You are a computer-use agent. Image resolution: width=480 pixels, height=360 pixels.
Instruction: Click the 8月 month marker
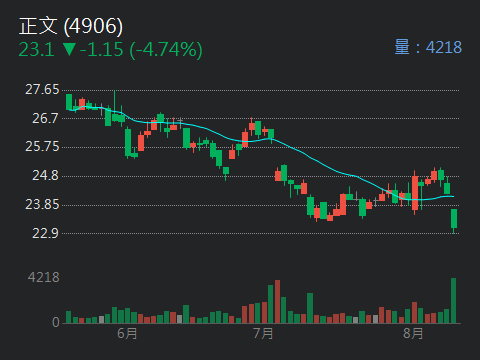pos(413,333)
